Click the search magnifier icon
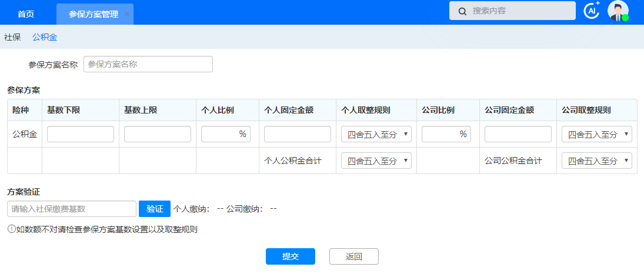 [x=463, y=11]
